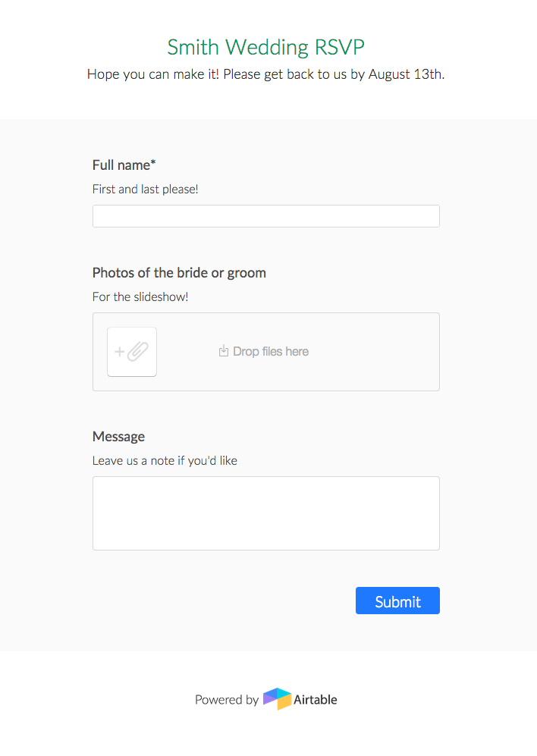Click the "Drop files here" text
The height and width of the screenshot is (756, 537).
[271, 352]
